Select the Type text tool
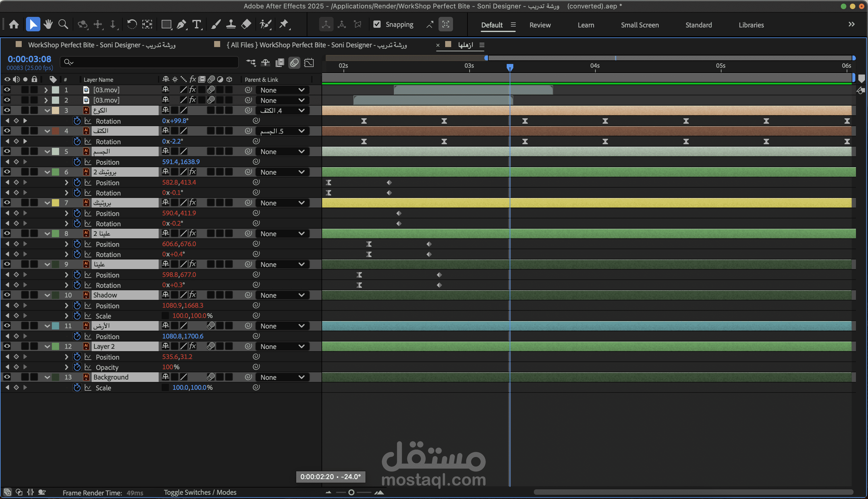The height and width of the screenshot is (499, 868). (x=197, y=24)
